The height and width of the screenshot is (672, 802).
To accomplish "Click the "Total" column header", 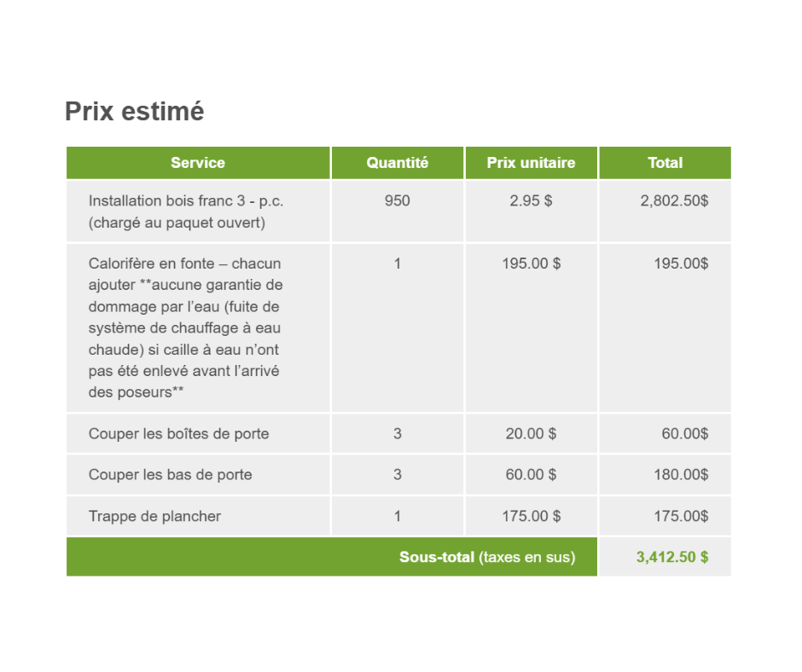I will coord(665,163).
